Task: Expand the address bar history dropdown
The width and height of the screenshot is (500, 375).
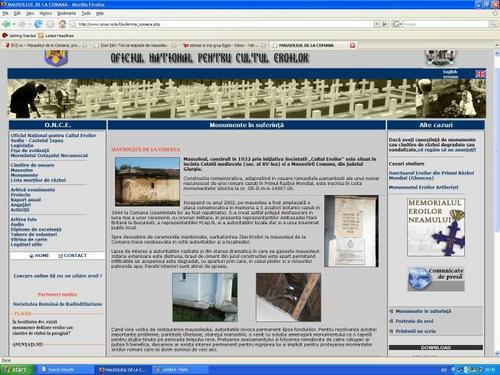Action: point(376,24)
